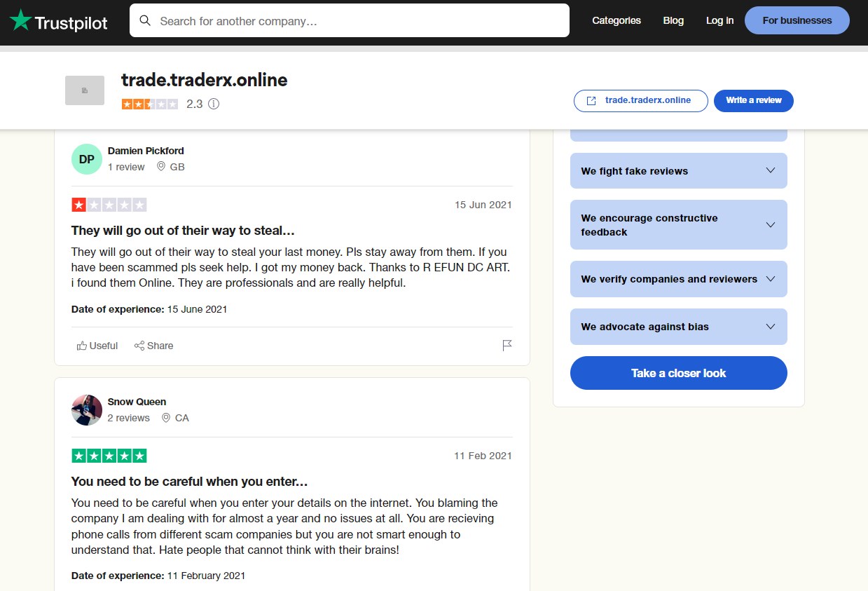868x591 pixels.
Task: Click the GB location pin icon
Action: 161,167
